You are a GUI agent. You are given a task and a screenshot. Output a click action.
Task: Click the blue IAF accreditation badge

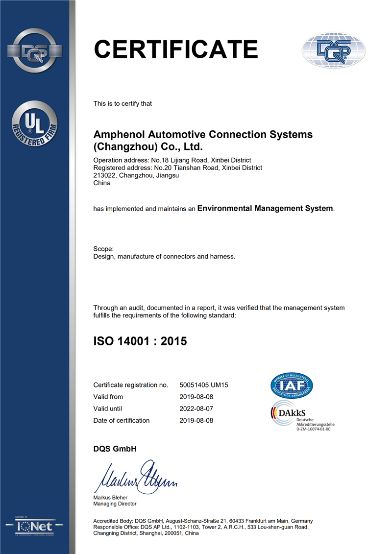[292, 385]
